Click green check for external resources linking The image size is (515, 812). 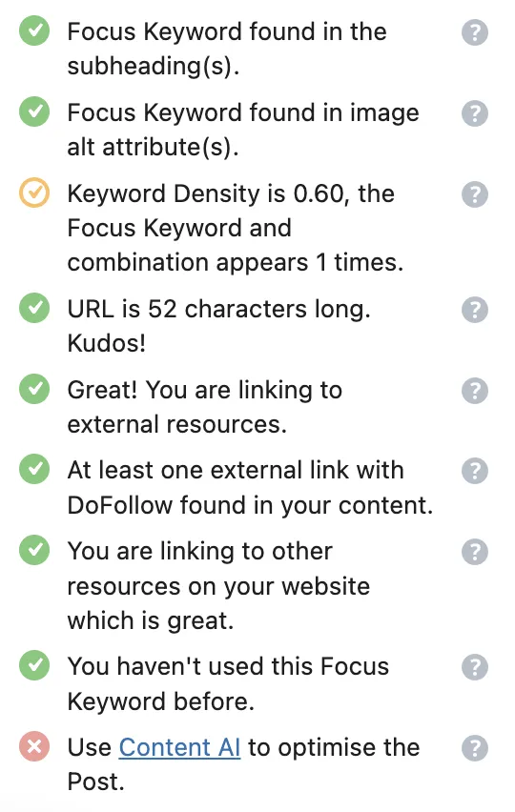click(x=34, y=389)
